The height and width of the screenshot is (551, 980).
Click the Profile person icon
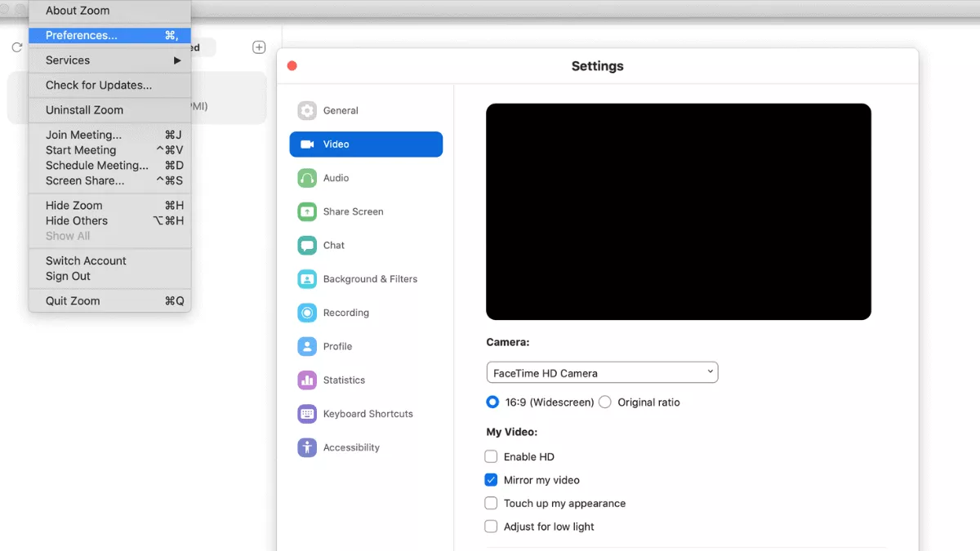pyautogui.click(x=307, y=346)
